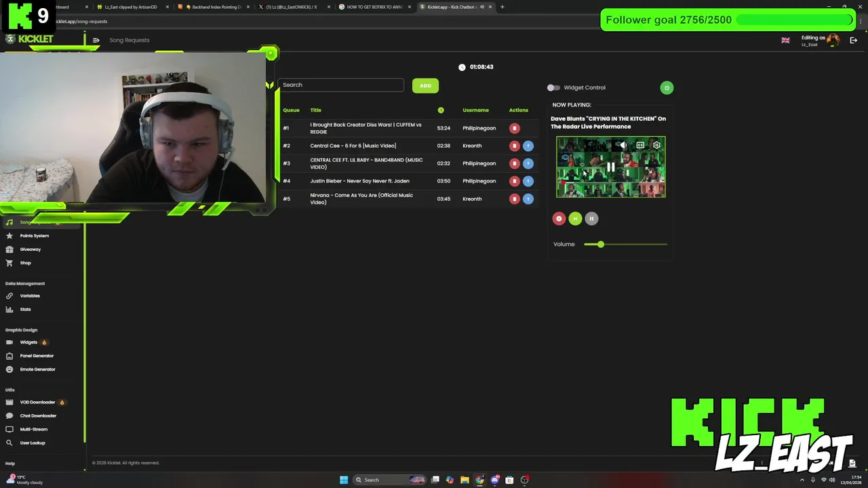Screen dimensions: 868x488
Task: Open a new browser tab
Action: (502, 7)
